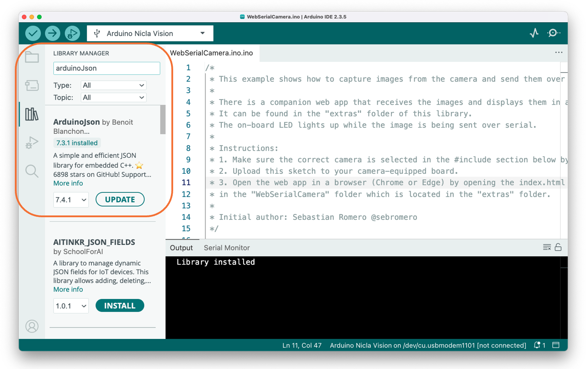This screenshot has height=369, width=588.
Task: Toggle the bottom panel icon in status bar
Action: 556,345
